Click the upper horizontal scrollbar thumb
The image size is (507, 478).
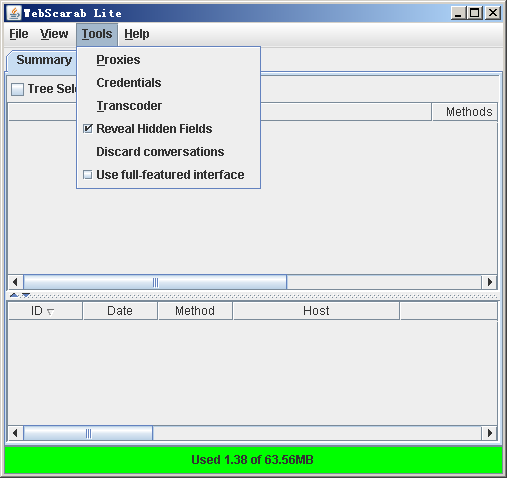pos(155,282)
